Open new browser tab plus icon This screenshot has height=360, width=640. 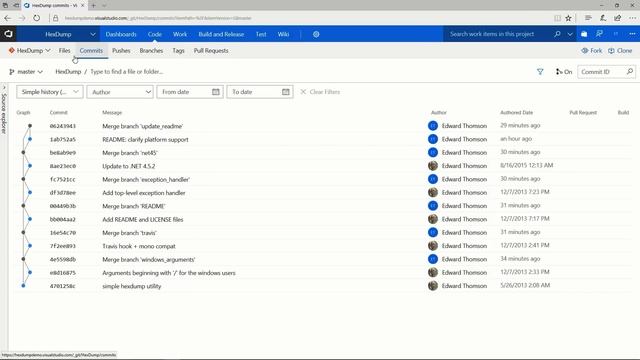tap(93, 5)
